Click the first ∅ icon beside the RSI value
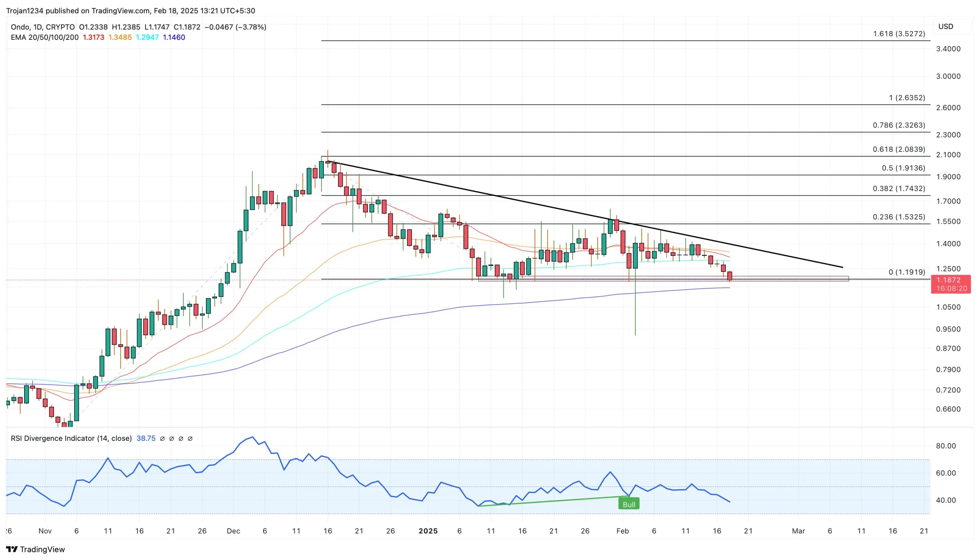The width and height of the screenshot is (980, 560). 163,439
